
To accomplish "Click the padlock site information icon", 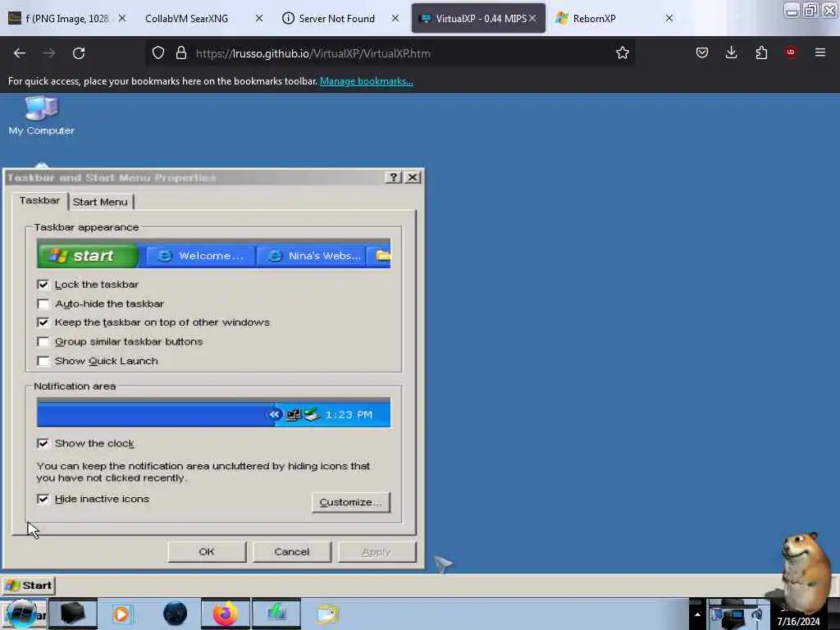I will pyautogui.click(x=181, y=53).
